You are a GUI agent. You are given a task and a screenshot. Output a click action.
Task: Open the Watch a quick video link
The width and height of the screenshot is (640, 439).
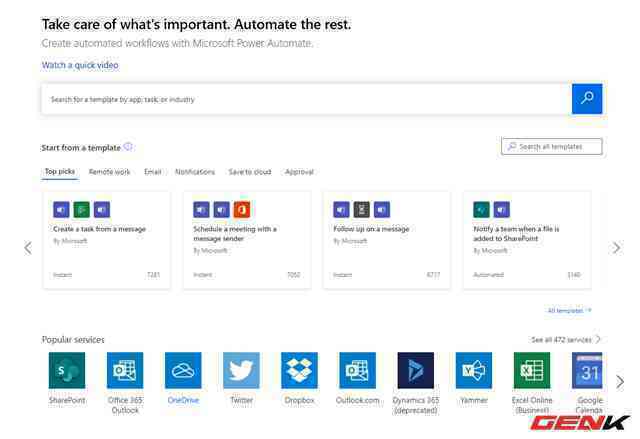coord(80,65)
